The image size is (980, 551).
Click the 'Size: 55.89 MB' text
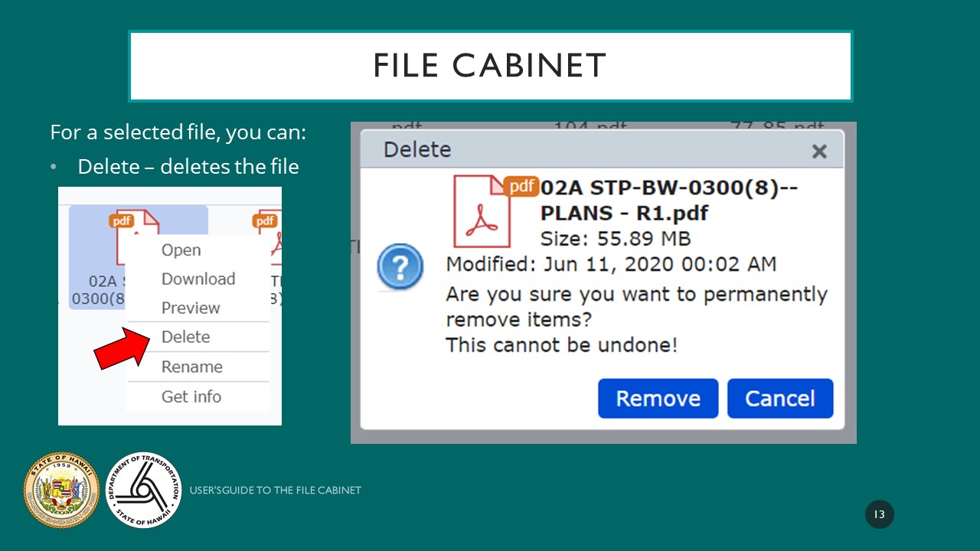(x=616, y=239)
